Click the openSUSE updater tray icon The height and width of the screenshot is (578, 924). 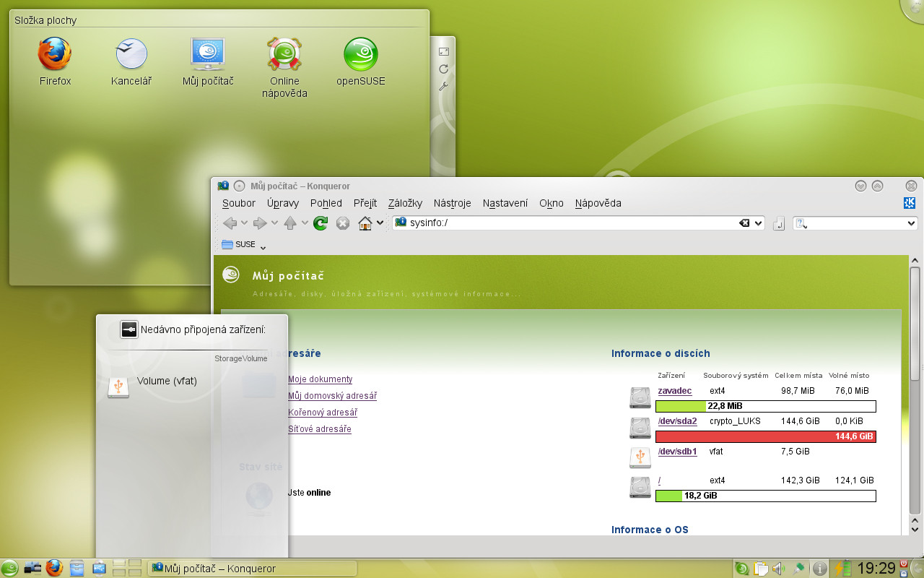coord(742,569)
